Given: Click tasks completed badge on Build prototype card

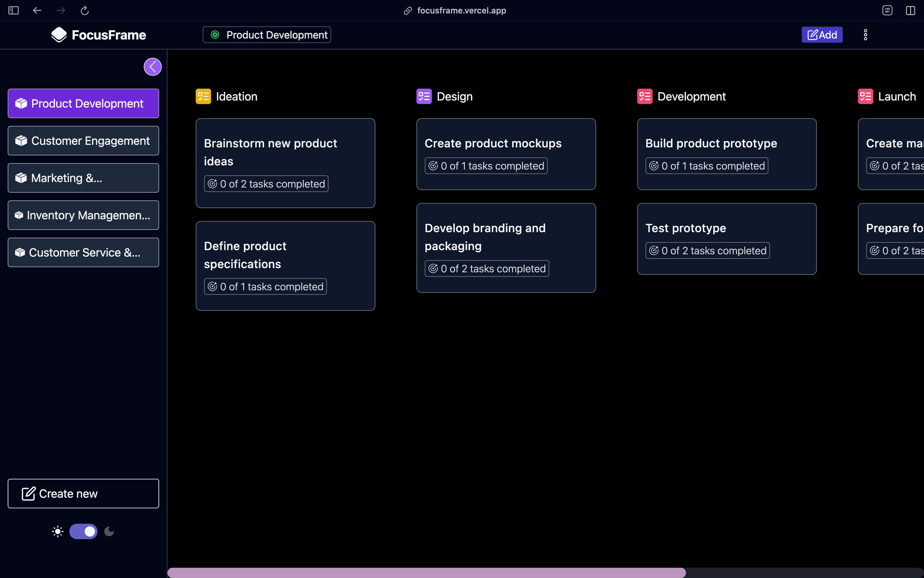Looking at the screenshot, I should [x=707, y=166].
